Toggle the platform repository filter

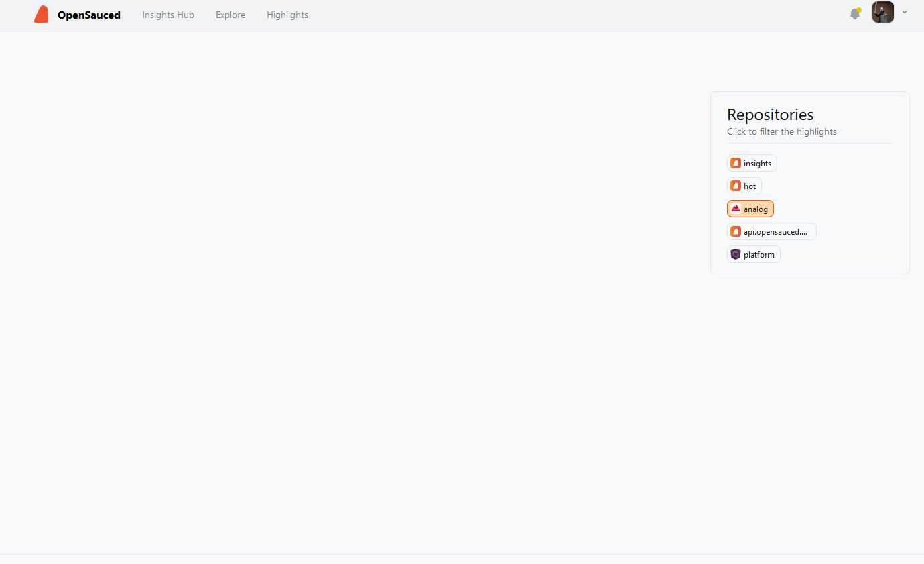click(753, 254)
